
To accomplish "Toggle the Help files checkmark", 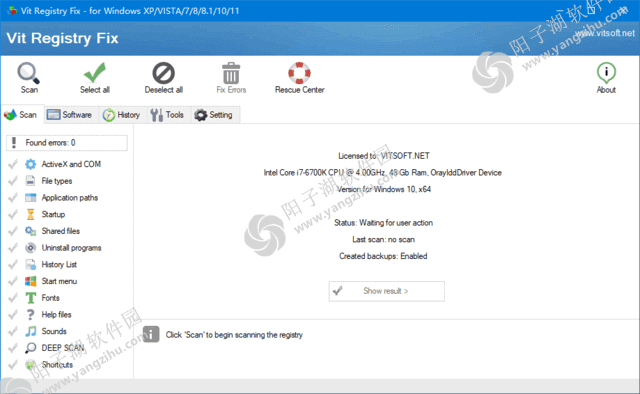I will pyautogui.click(x=13, y=315).
